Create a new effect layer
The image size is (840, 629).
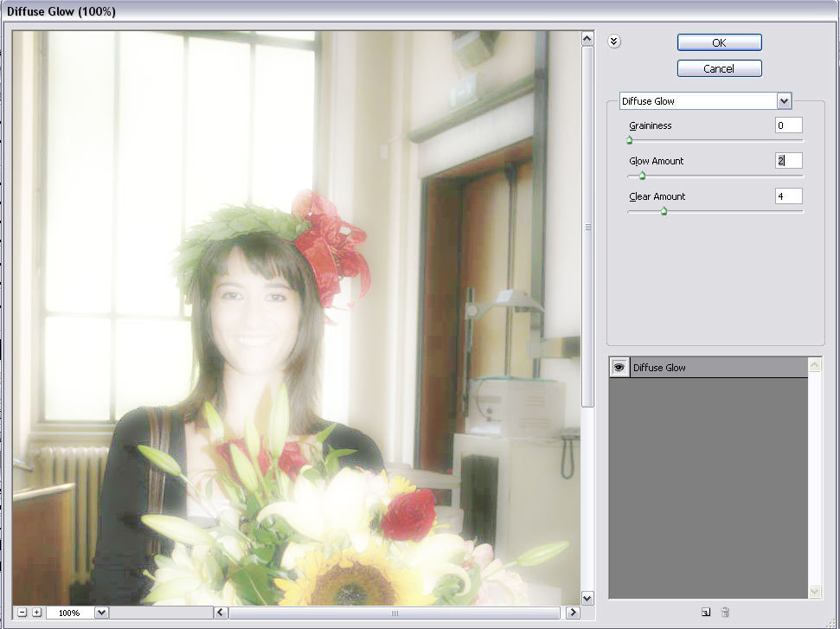click(706, 612)
